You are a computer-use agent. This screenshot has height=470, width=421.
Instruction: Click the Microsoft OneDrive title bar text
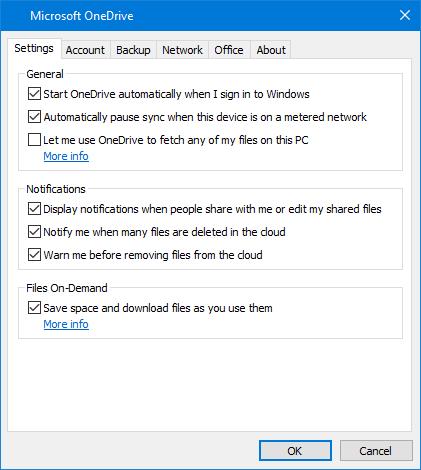click(82, 16)
